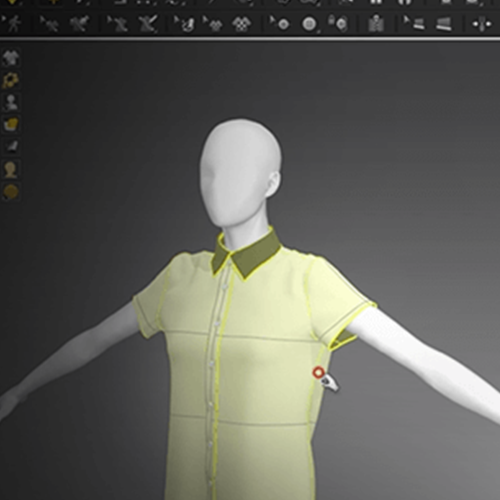Viewport: 500px width, 500px height.
Task: Open the yellow garment render style icon
Action: (x=11, y=124)
